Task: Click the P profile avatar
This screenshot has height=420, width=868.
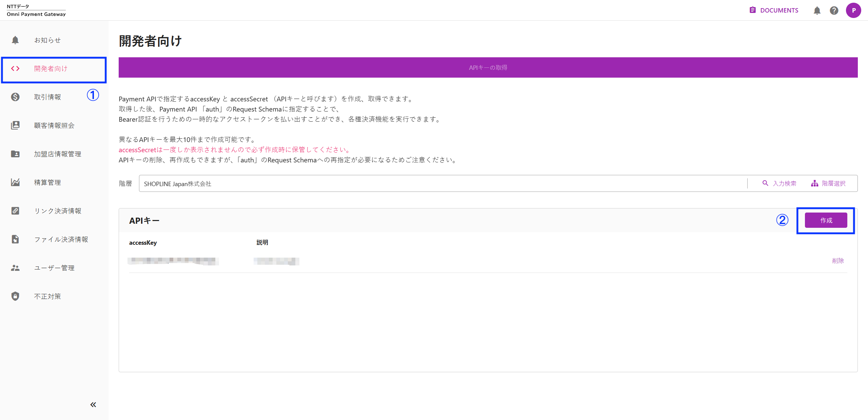Action: pos(854,10)
